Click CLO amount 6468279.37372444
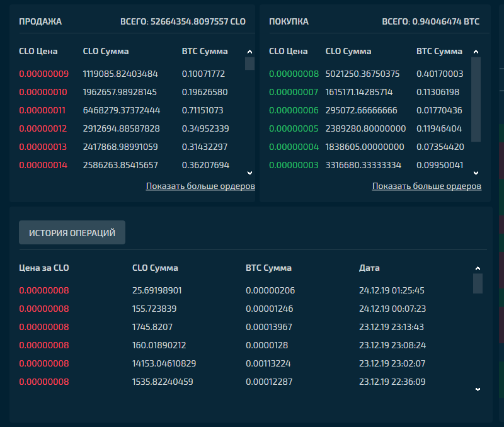 pyautogui.click(x=122, y=110)
